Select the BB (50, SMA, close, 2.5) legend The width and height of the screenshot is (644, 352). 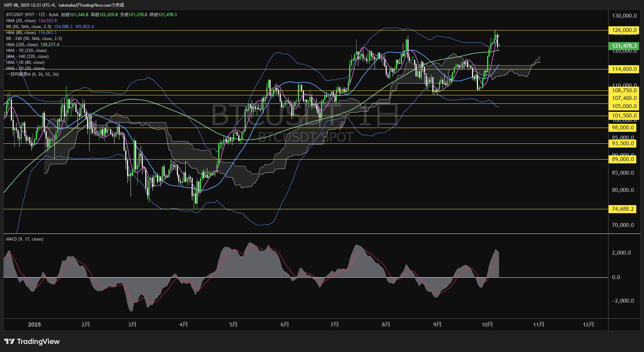click(29, 27)
